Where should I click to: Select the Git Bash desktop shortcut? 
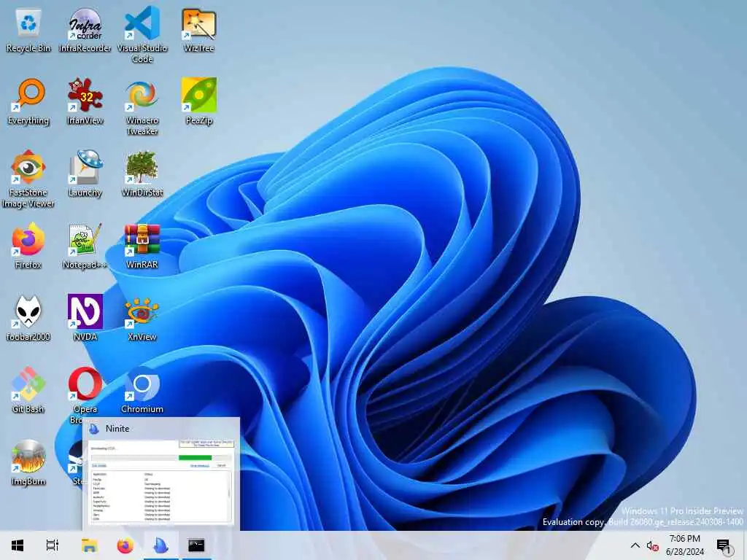tap(28, 391)
